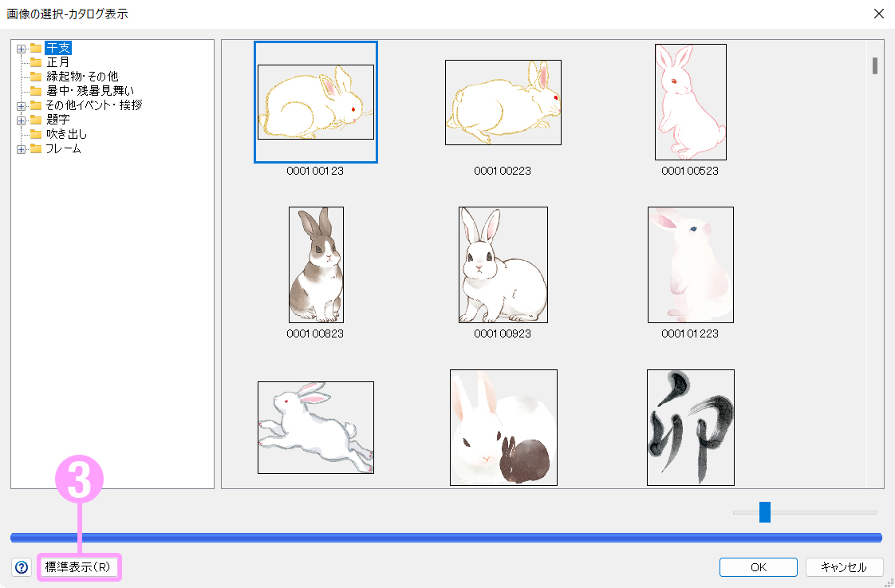Expand the その他イベント・挨拶 folder
This screenshot has width=895, height=588.
click(21, 105)
